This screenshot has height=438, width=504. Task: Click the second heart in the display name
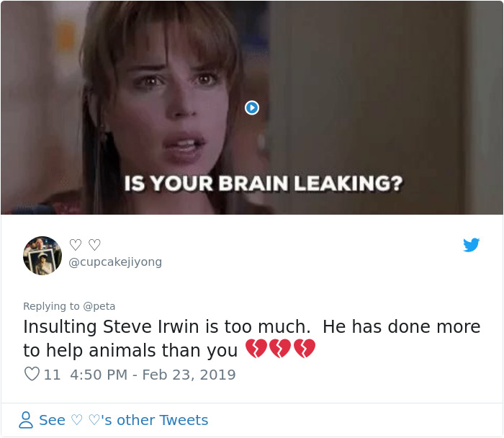94,245
